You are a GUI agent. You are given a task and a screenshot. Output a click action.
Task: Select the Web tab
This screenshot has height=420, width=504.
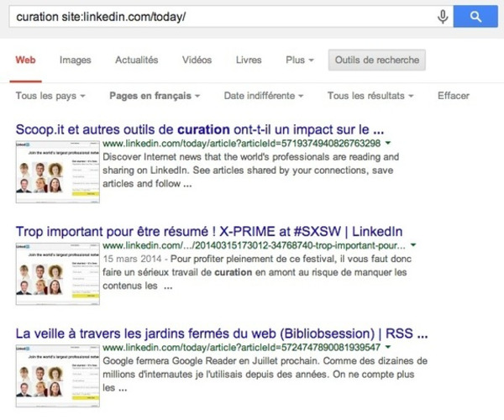pyautogui.click(x=25, y=60)
